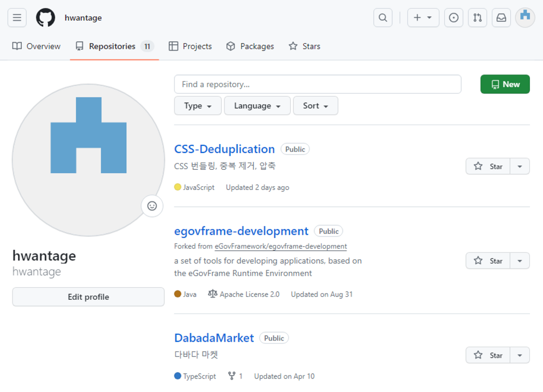
Task: Switch to the Stars tab
Action: [304, 46]
